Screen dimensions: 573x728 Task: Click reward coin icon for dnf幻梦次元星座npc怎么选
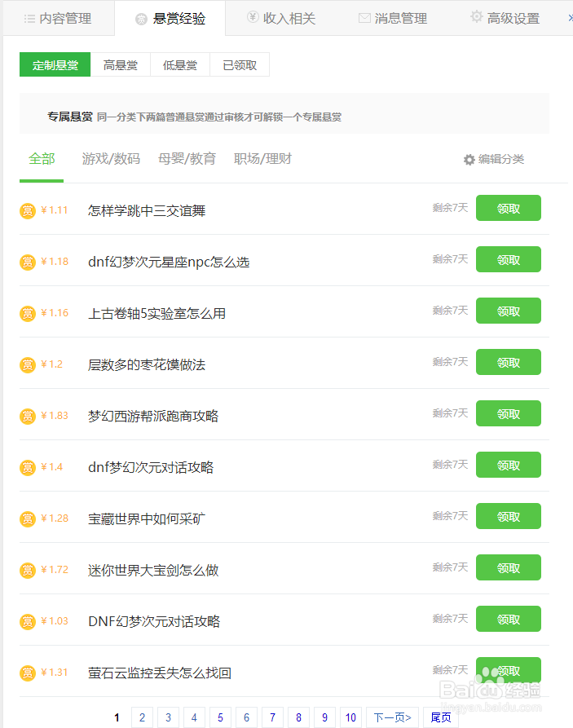pyautogui.click(x=28, y=263)
